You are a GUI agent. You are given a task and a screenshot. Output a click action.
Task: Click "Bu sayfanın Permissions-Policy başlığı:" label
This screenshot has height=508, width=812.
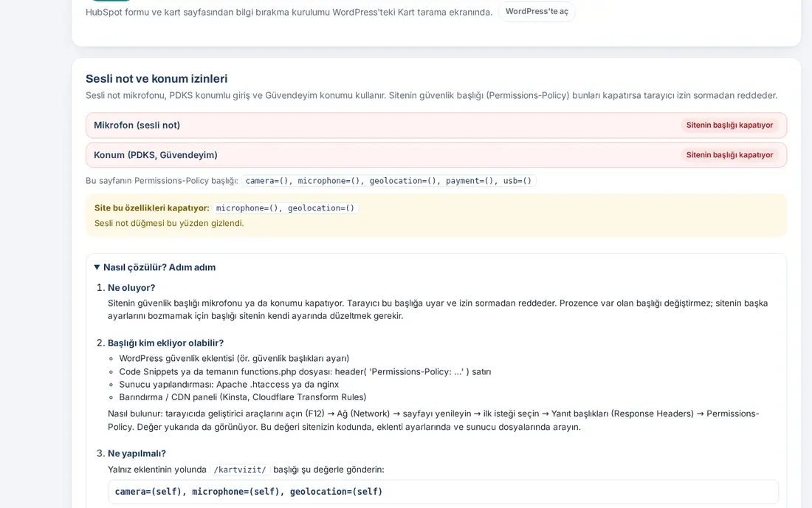point(162,181)
